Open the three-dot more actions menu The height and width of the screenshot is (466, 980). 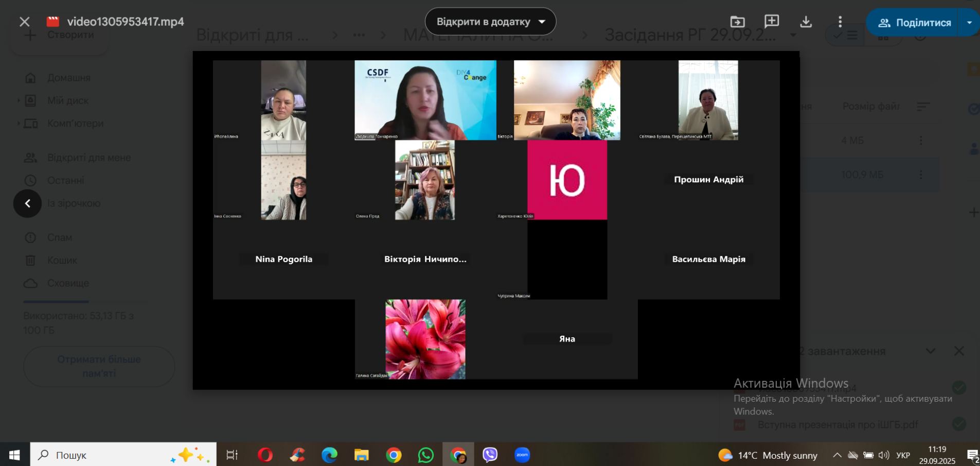tap(840, 22)
